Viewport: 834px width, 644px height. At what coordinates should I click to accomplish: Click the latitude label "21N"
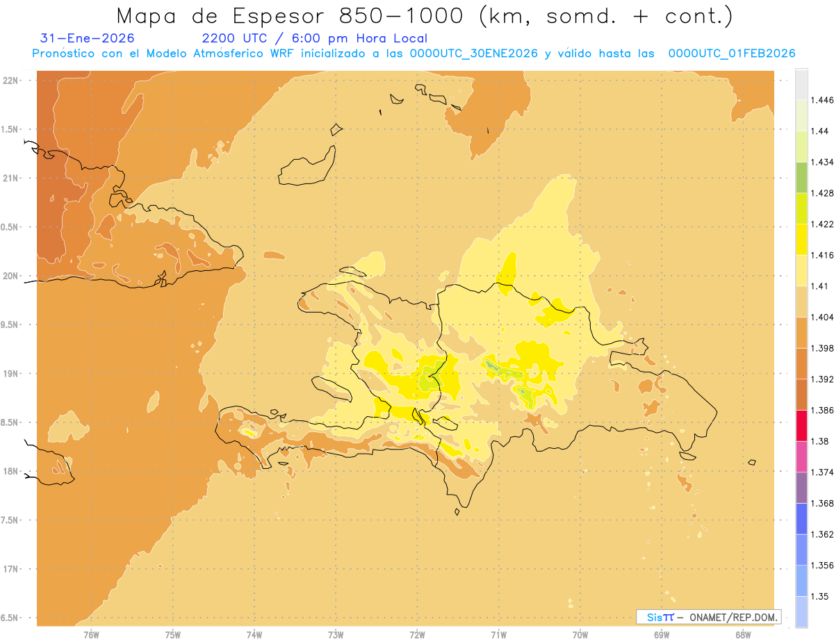(10, 179)
